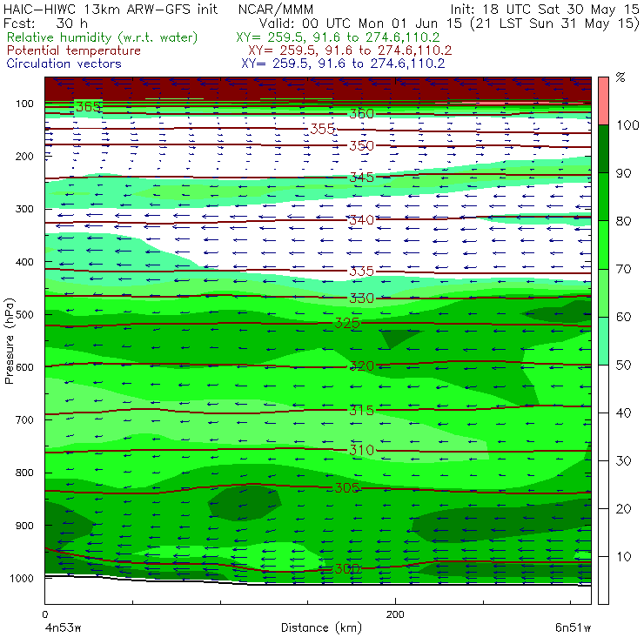Click the 60-70% light green colorbar segment
This screenshot has width=644, height=644.
tap(603, 292)
